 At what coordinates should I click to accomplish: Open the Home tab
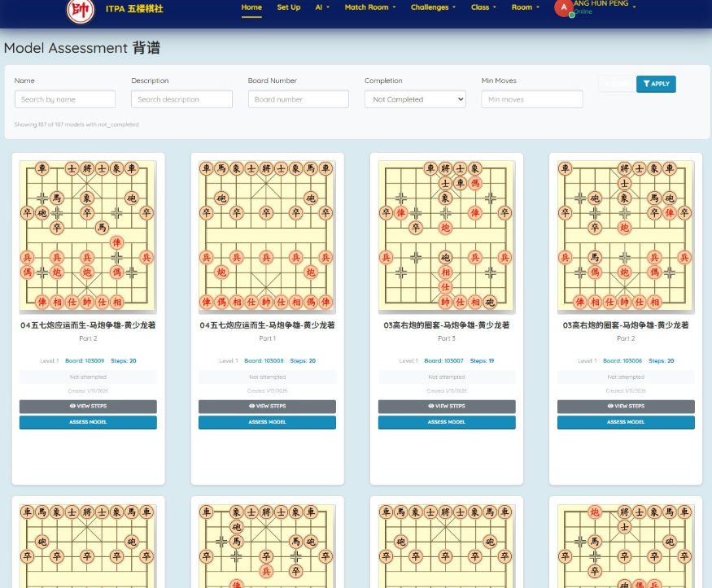click(x=251, y=7)
